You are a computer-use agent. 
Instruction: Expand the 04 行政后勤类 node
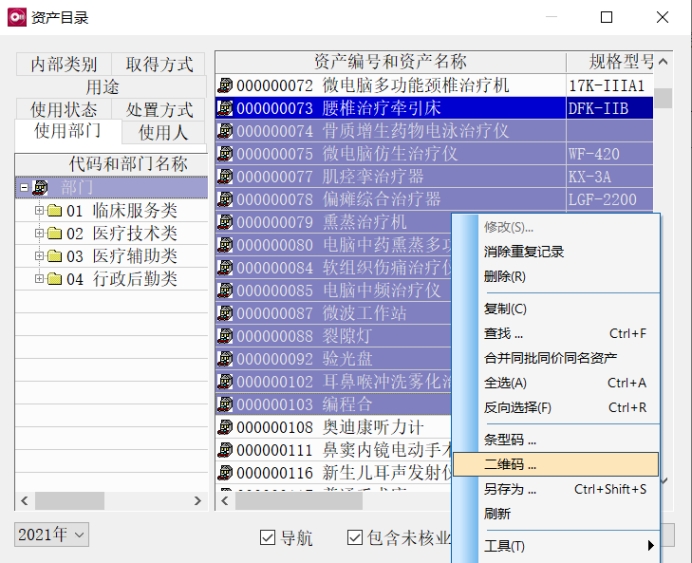pyautogui.click(x=39, y=279)
